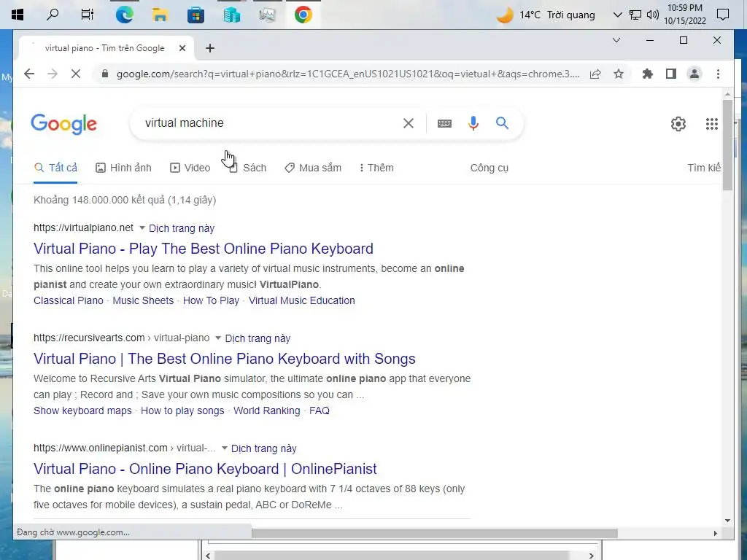
Task: Open the Classical Piano sitelink
Action: (68, 300)
